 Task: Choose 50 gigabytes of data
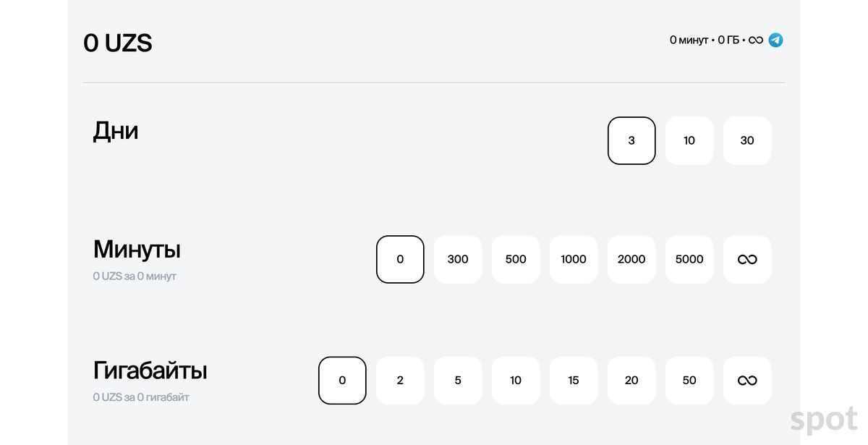689,381
